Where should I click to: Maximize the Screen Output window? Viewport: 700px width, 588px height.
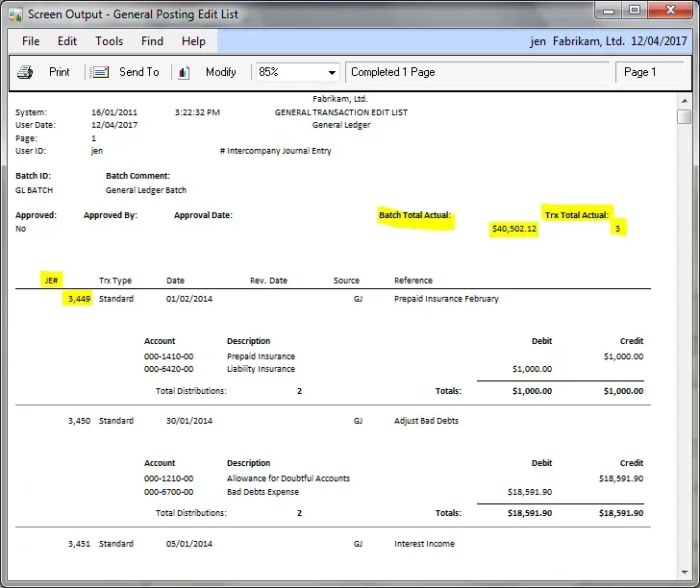tap(635, 11)
